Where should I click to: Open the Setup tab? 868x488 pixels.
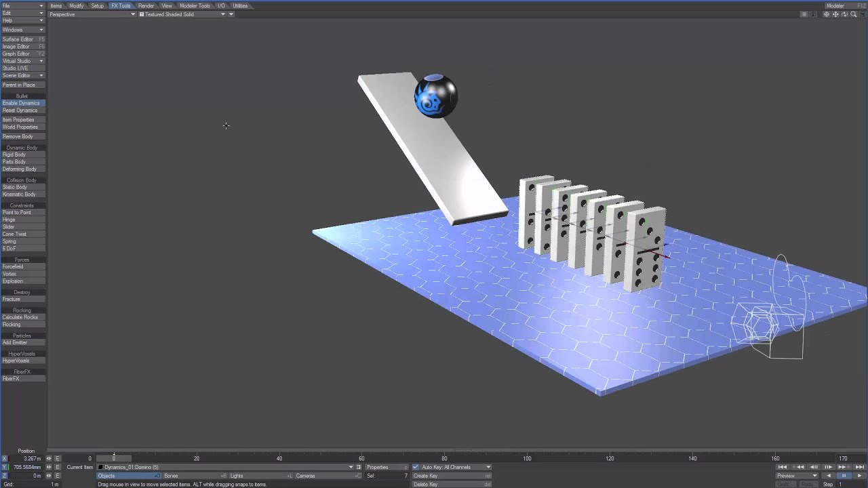(98, 5)
